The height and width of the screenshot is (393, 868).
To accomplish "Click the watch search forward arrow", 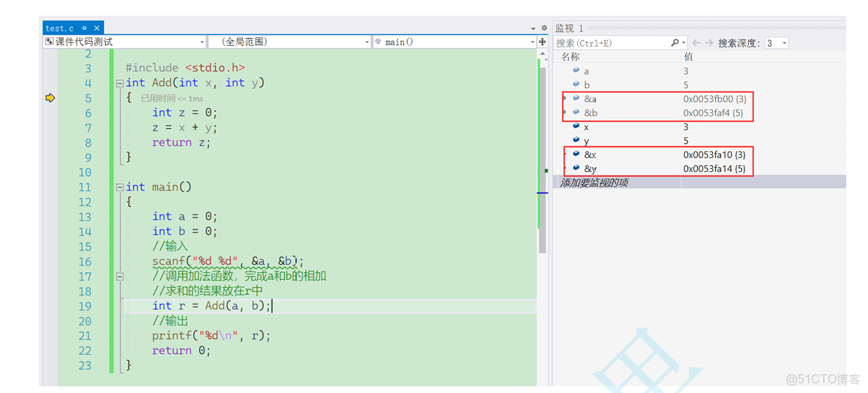I will pos(709,43).
